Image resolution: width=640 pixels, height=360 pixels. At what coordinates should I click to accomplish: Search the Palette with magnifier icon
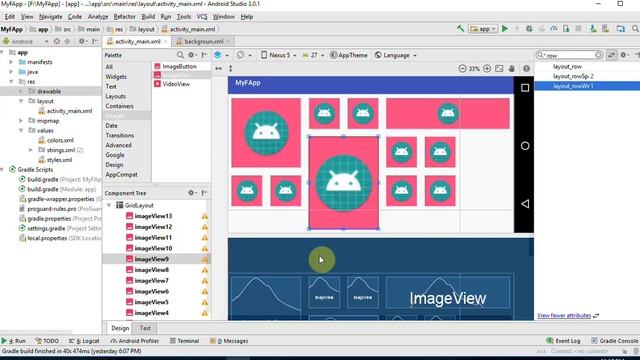(180, 55)
